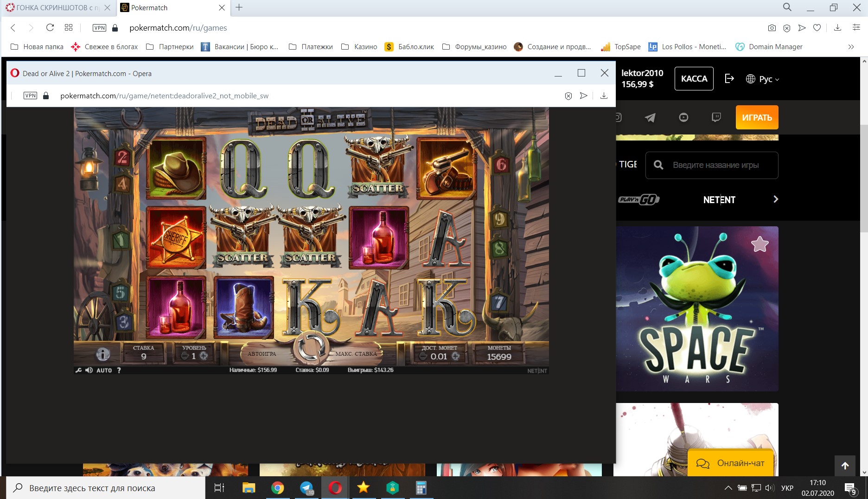Open the Telegram social icon on Pokermatch

tap(650, 117)
